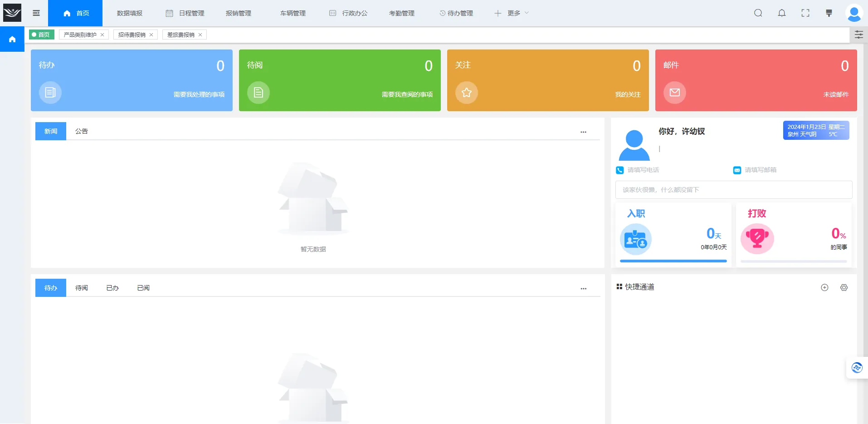Close the 产品类别维护 tab

pyautogui.click(x=102, y=35)
